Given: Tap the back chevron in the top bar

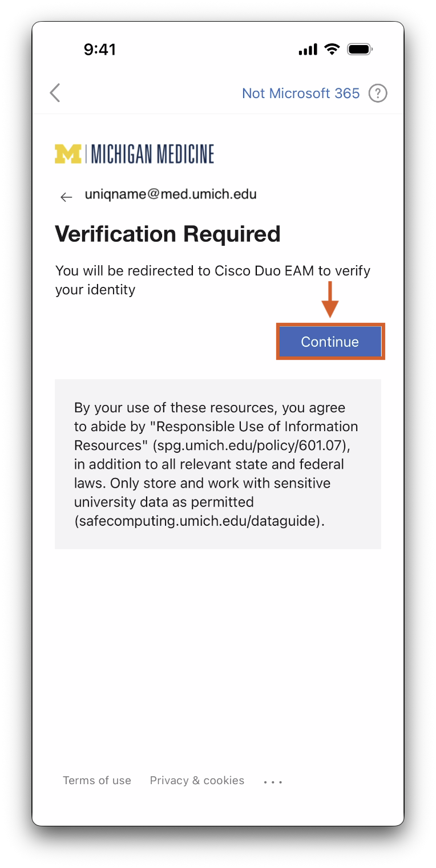Looking at the screenshot, I should point(55,93).
